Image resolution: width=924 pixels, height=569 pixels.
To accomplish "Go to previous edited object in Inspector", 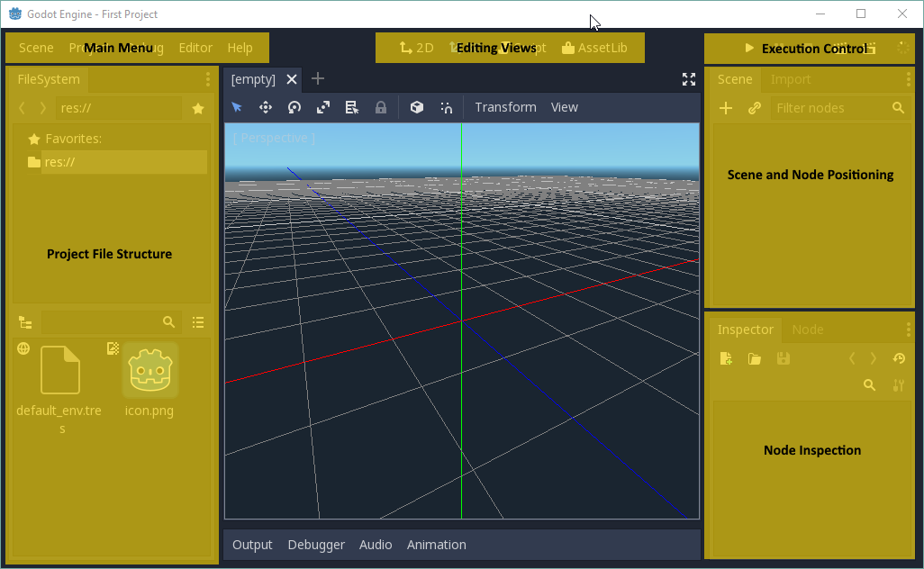I will (852, 358).
